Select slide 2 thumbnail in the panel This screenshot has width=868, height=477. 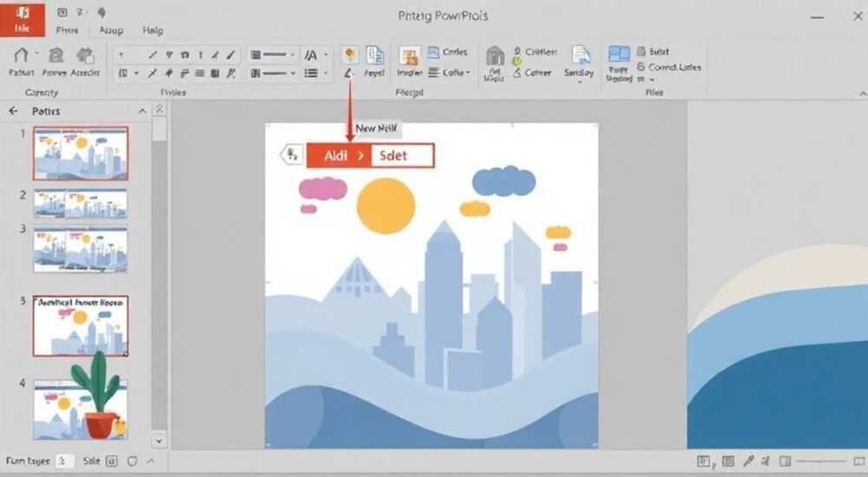coord(81,203)
